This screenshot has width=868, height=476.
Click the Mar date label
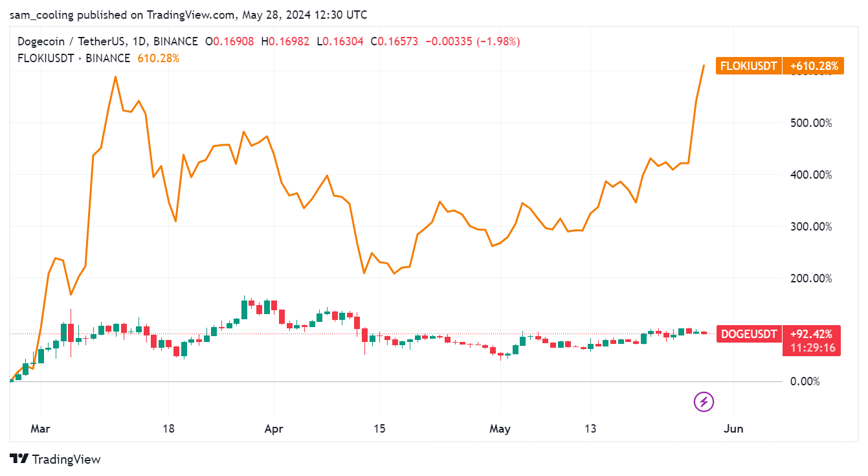click(41, 429)
